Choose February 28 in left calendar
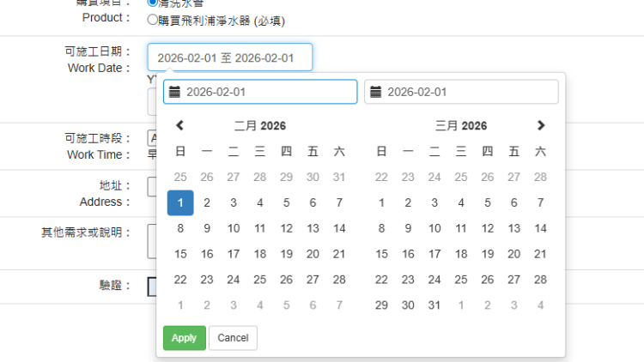Image resolution: width=644 pixels, height=362 pixels. click(339, 280)
